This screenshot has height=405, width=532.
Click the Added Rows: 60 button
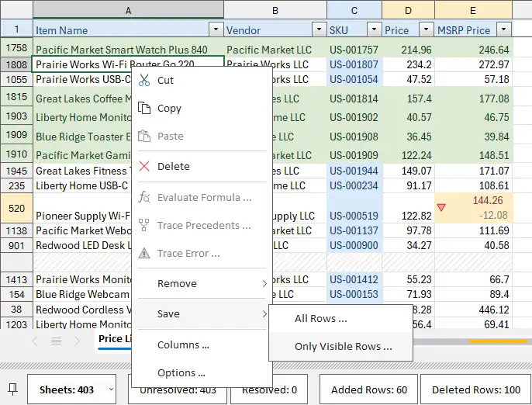point(369,389)
